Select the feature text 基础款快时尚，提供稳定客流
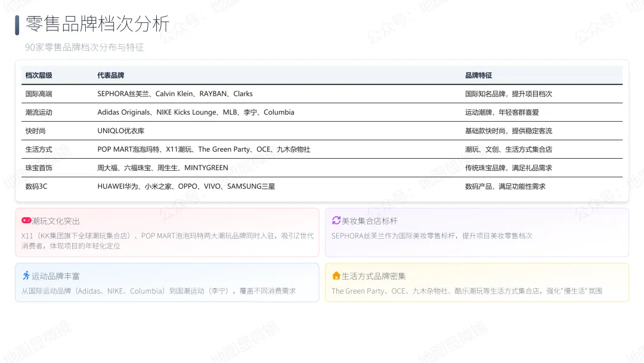The width and height of the screenshot is (644, 363). click(x=509, y=131)
